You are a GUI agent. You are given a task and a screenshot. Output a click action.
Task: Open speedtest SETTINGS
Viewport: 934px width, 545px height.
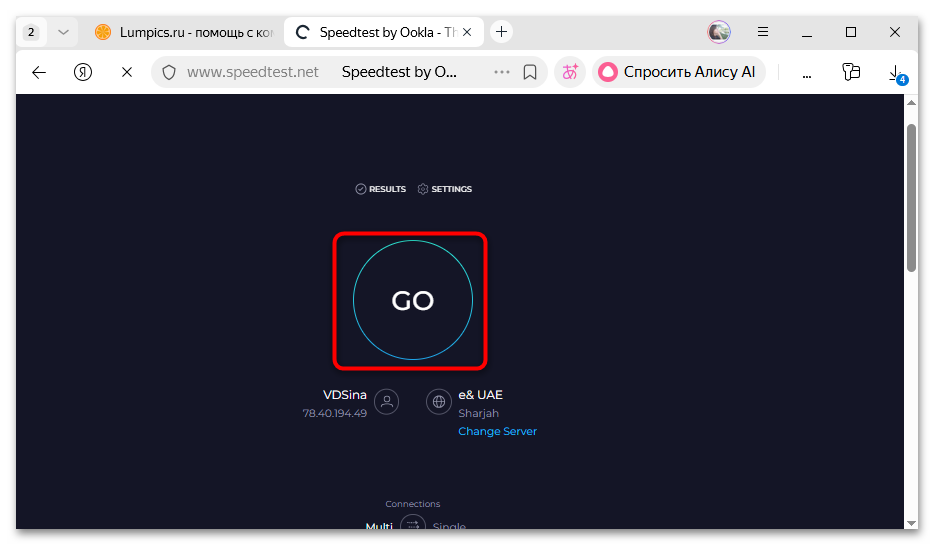[x=444, y=189]
